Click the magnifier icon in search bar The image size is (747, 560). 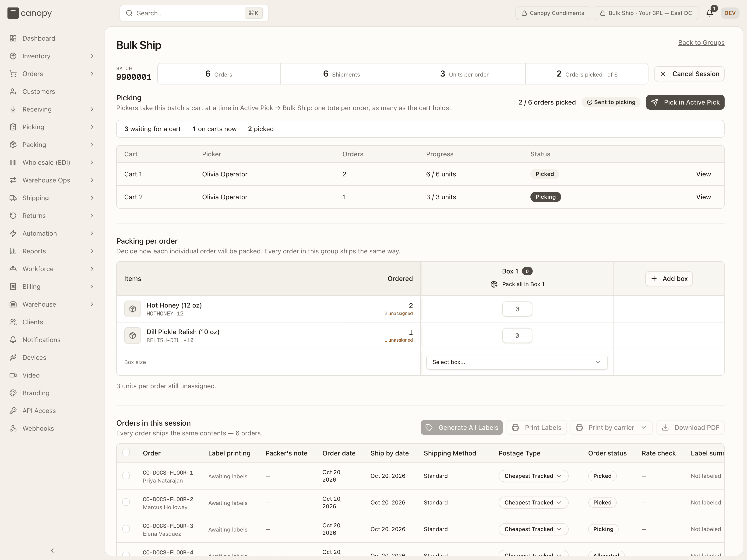pyautogui.click(x=129, y=13)
